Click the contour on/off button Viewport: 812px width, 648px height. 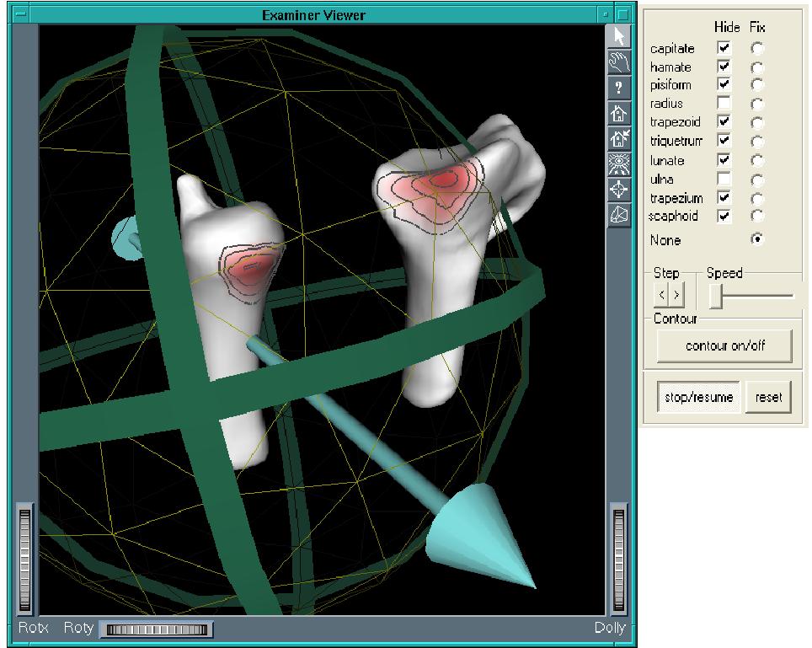click(x=724, y=345)
